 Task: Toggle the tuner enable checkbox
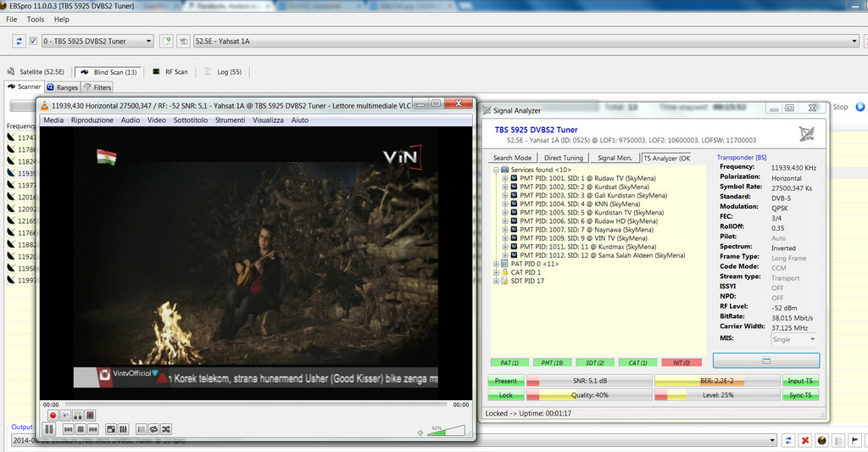[33, 41]
